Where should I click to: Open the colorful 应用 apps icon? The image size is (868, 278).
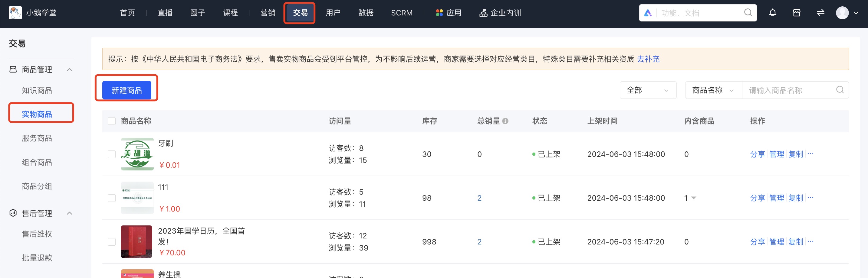[439, 12]
